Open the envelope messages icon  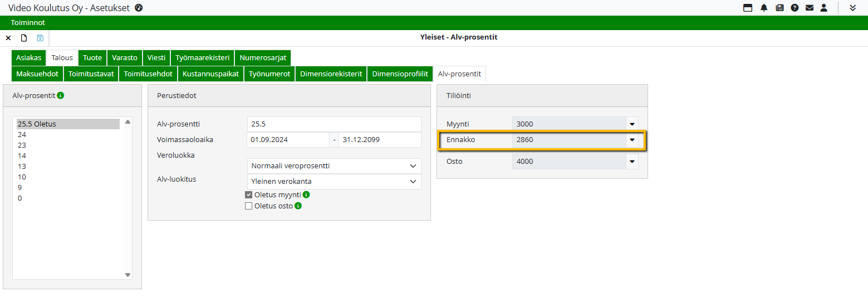810,8
